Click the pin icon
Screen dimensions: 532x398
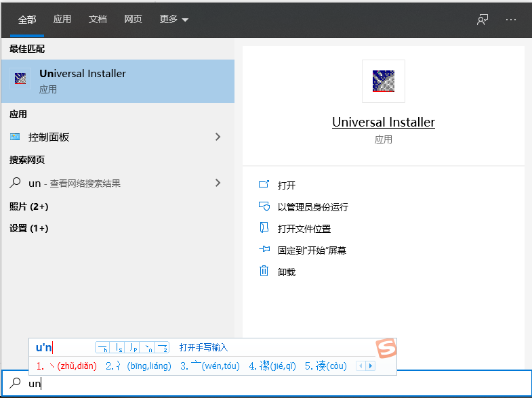(264, 249)
